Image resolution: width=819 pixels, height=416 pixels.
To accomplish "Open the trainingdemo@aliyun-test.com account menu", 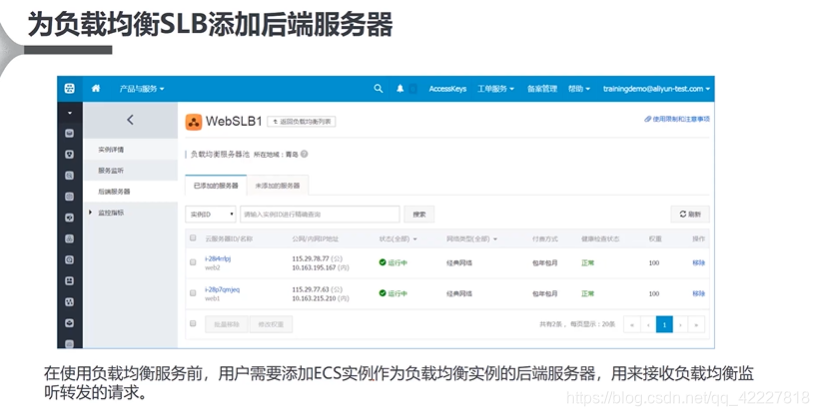I will click(x=657, y=89).
